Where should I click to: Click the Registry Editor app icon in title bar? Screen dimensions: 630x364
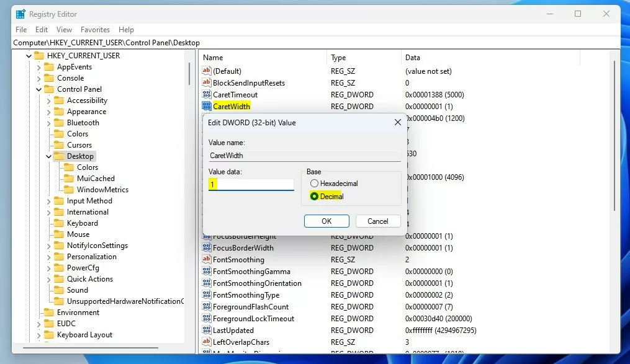click(x=20, y=14)
